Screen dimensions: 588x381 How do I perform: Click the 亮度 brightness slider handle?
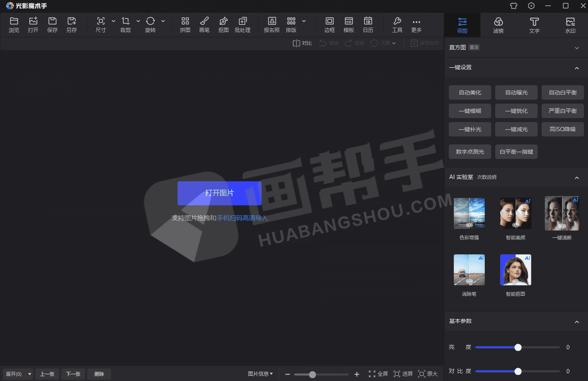518,347
